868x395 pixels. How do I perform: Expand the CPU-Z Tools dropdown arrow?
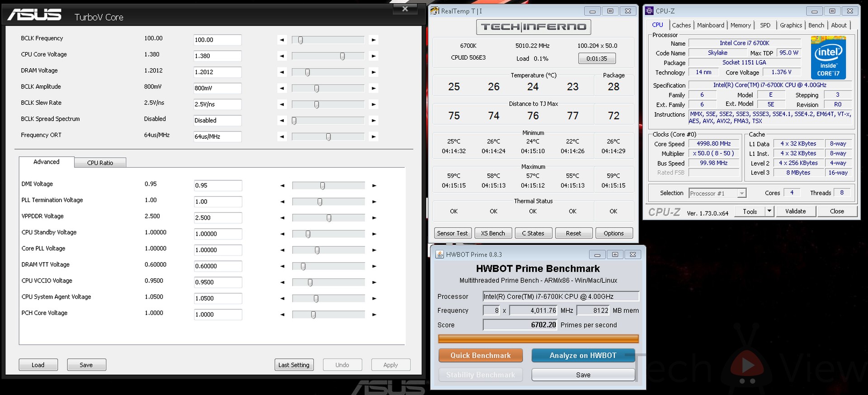769,211
